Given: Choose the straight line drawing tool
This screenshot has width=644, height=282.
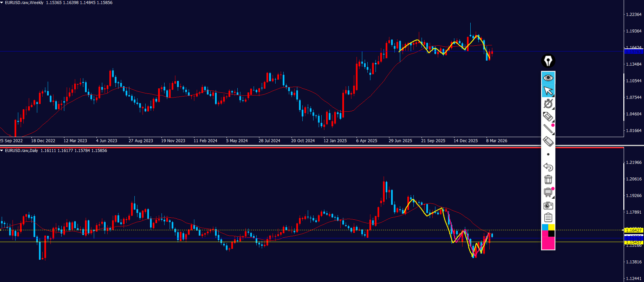Looking at the screenshot, I should pos(548,129).
